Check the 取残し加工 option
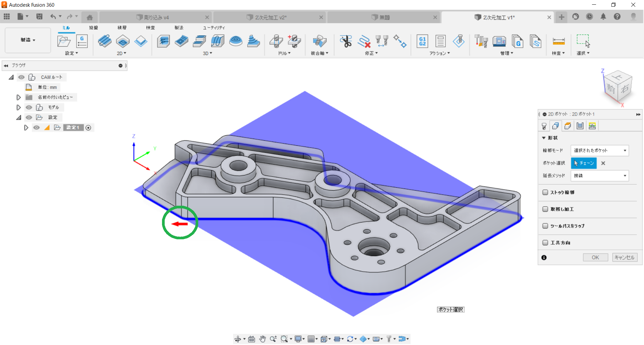The image size is (644, 345). coord(545,209)
